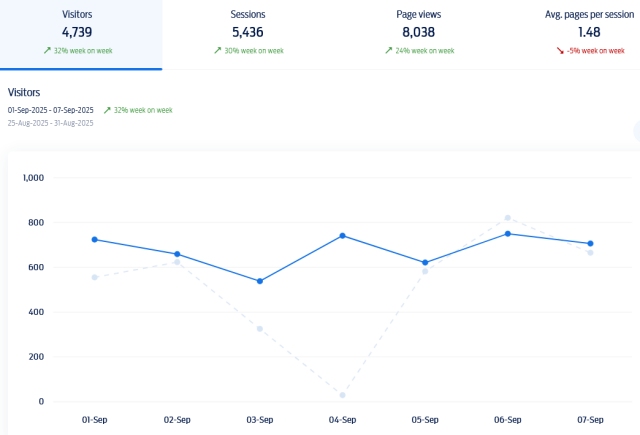Viewport: 640px width, 435px height.
Task: Click the dashed-line peak point at 06-Sep
Action: (508, 217)
